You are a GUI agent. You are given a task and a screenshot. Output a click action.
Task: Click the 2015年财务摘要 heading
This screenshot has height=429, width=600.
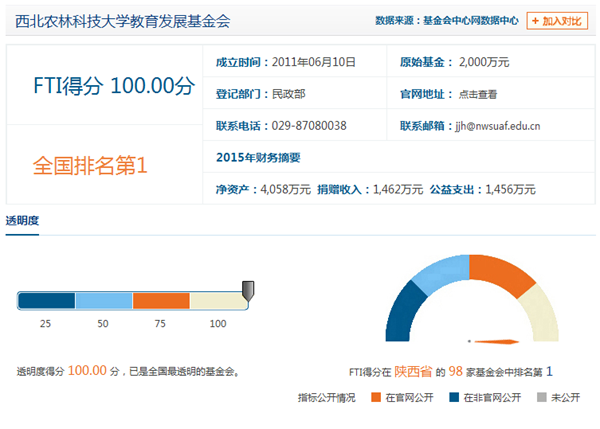pyautogui.click(x=258, y=157)
